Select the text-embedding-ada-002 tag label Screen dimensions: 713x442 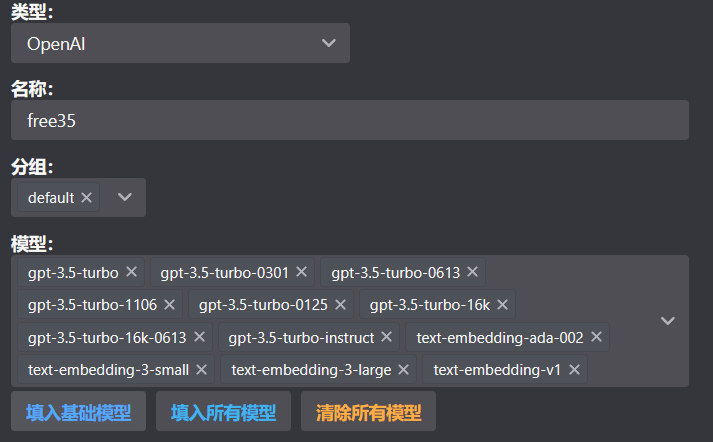point(500,338)
